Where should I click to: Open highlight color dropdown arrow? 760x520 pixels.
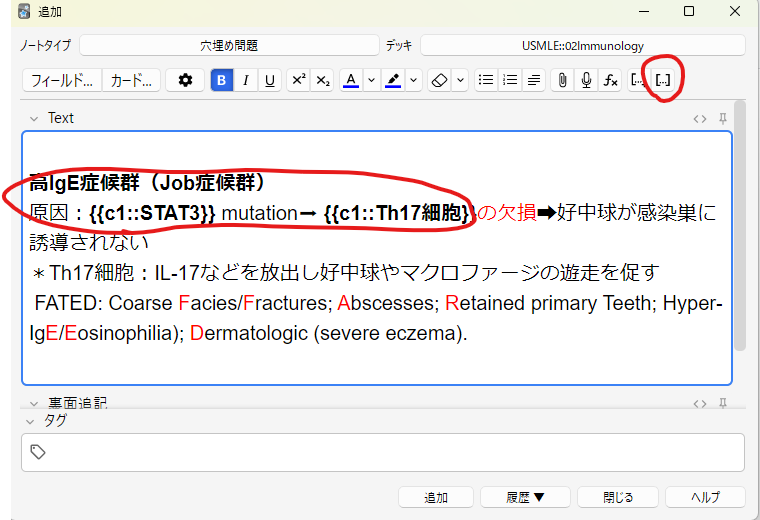point(413,80)
